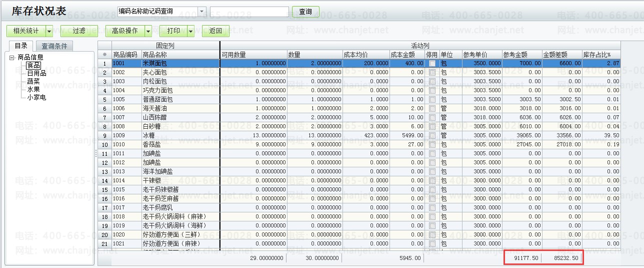Click the 查询 search button

(305, 12)
